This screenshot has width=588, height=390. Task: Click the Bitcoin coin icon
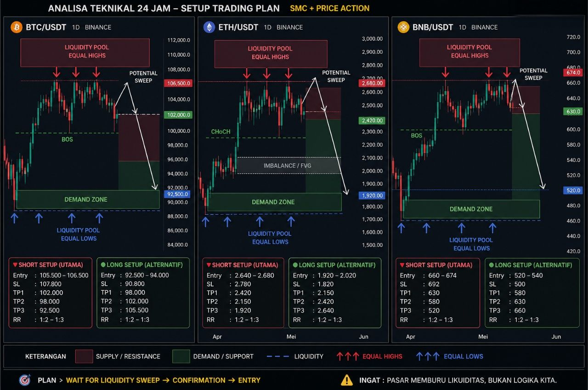pos(17,28)
